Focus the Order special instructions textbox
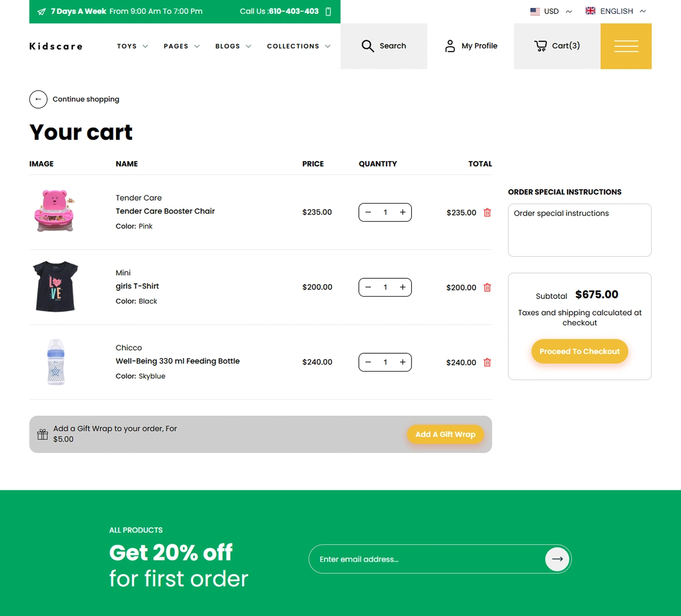The image size is (681, 616). [x=580, y=230]
